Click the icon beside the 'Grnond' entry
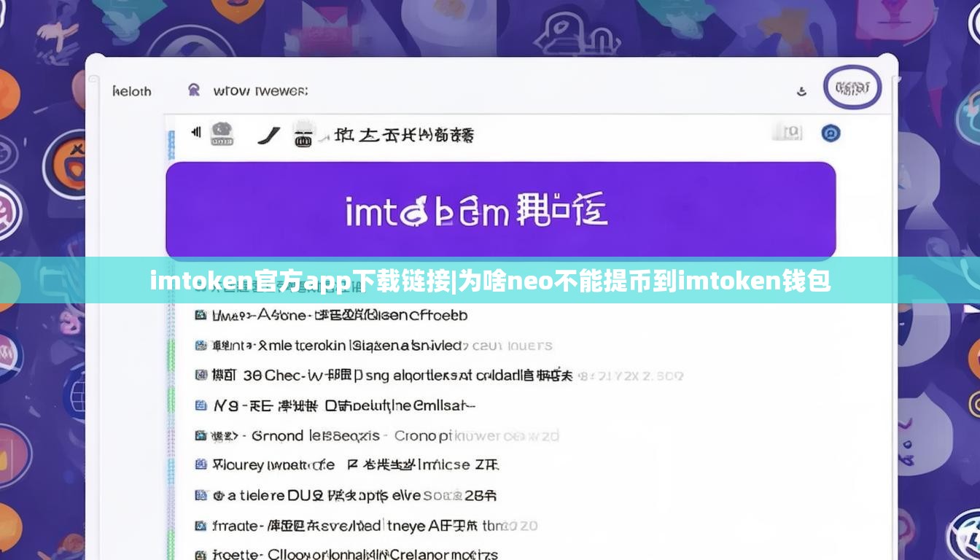Viewport: 980px width, 560px height. (x=201, y=435)
